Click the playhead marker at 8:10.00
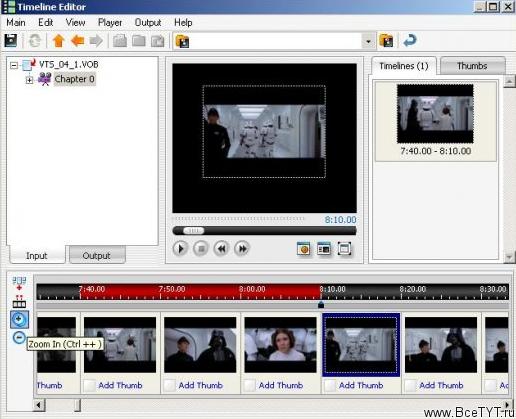Viewport: 516px width, 419px height. 321,304
